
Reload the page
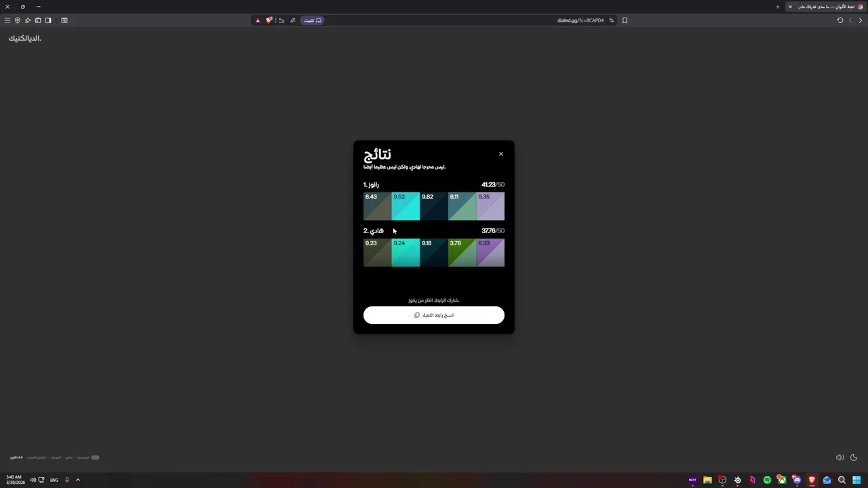pyautogui.click(x=840, y=20)
